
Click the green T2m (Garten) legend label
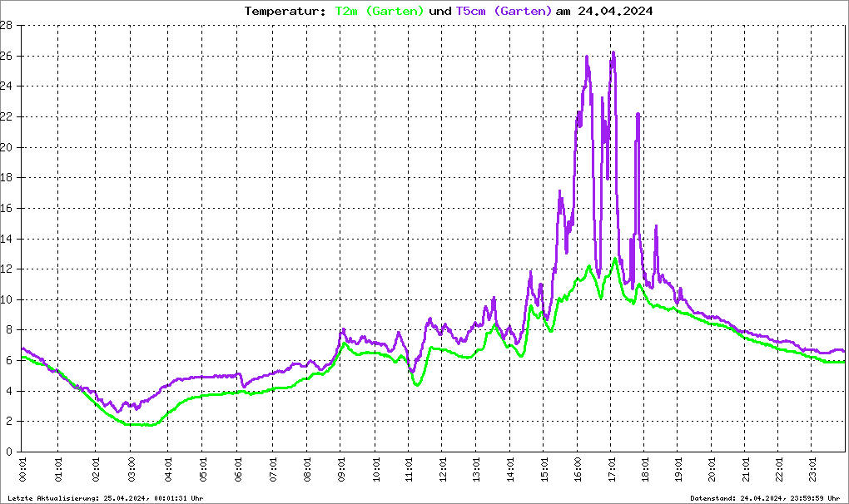coord(379,11)
